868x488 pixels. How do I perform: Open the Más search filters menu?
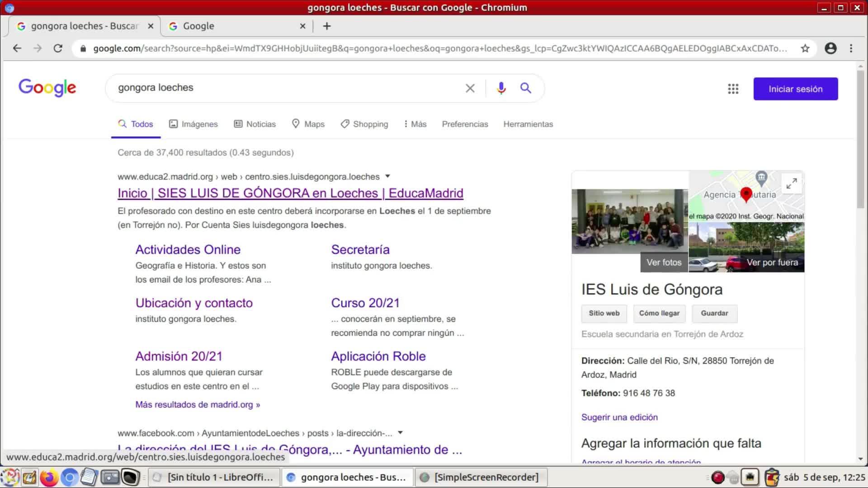coord(415,124)
